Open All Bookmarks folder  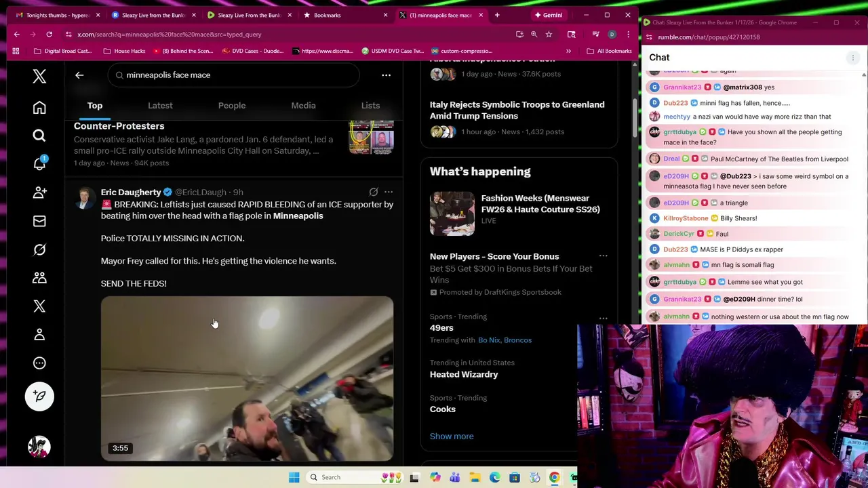tap(609, 51)
